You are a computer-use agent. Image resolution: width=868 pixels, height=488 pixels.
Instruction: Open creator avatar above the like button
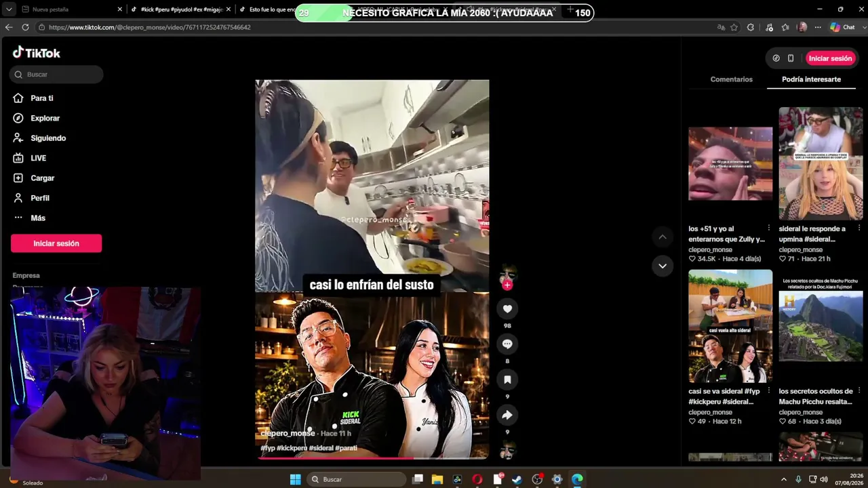pos(507,274)
